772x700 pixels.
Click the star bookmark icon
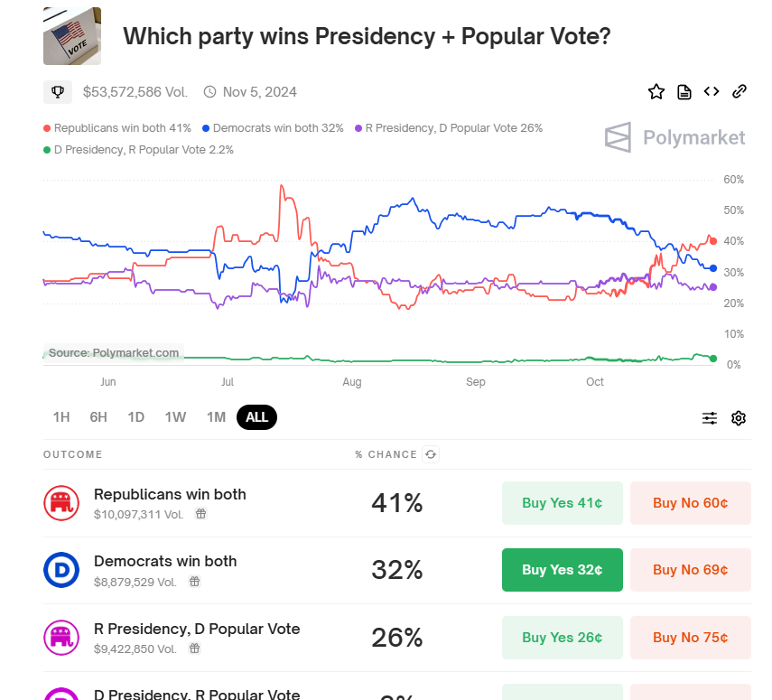[x=656, y=91]
